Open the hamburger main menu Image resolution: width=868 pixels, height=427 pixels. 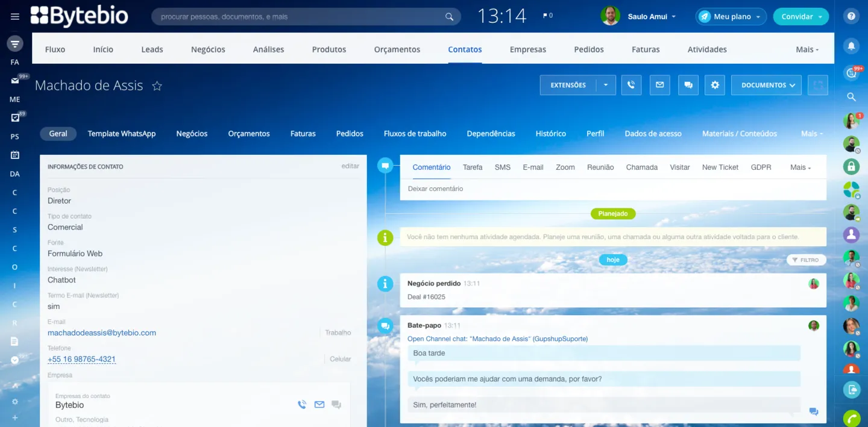(15, 16)
